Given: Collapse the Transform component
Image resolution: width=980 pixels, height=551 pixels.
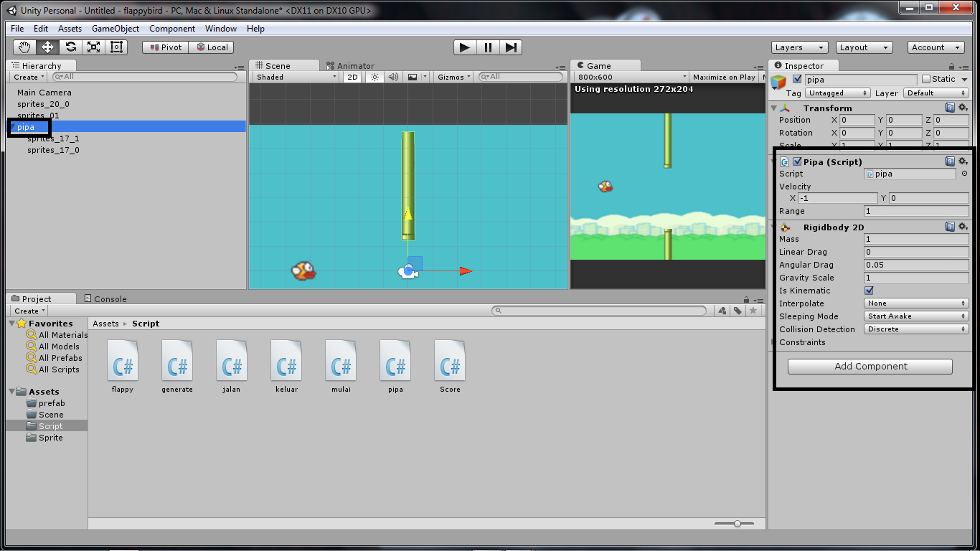Looking at the screenshot, I should click(x=774, y=108).
